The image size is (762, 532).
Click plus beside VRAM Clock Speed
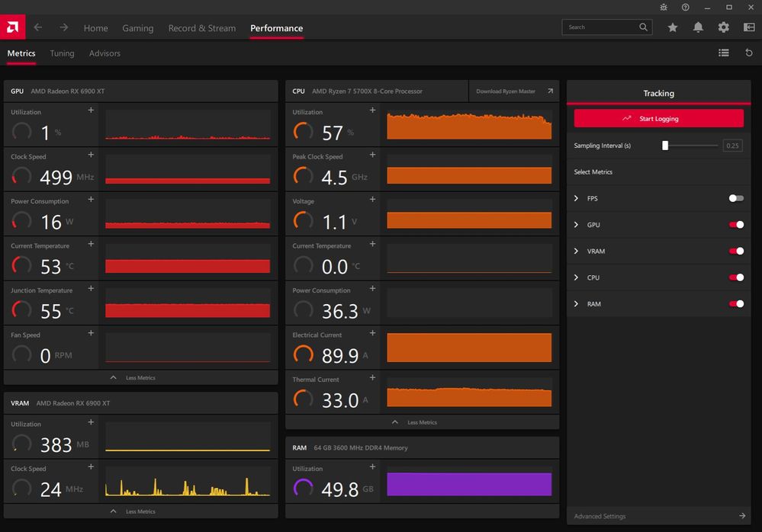pyautogui.click(x=91, y=467)
